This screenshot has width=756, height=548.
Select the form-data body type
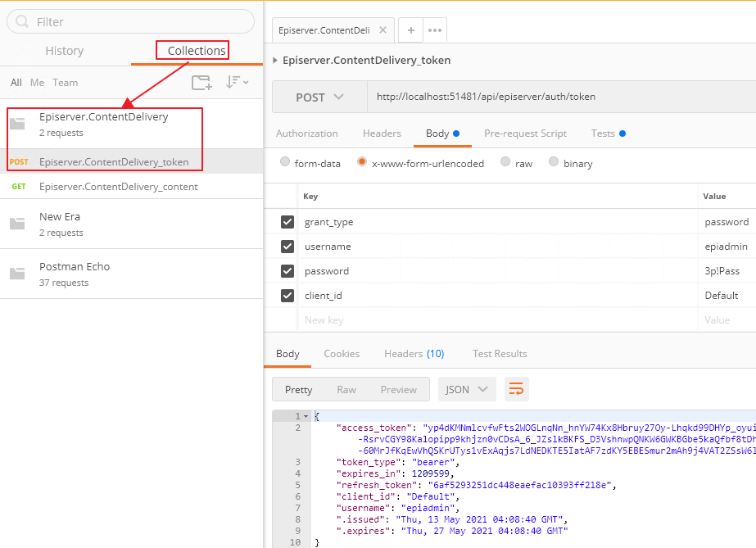point(285,161)
